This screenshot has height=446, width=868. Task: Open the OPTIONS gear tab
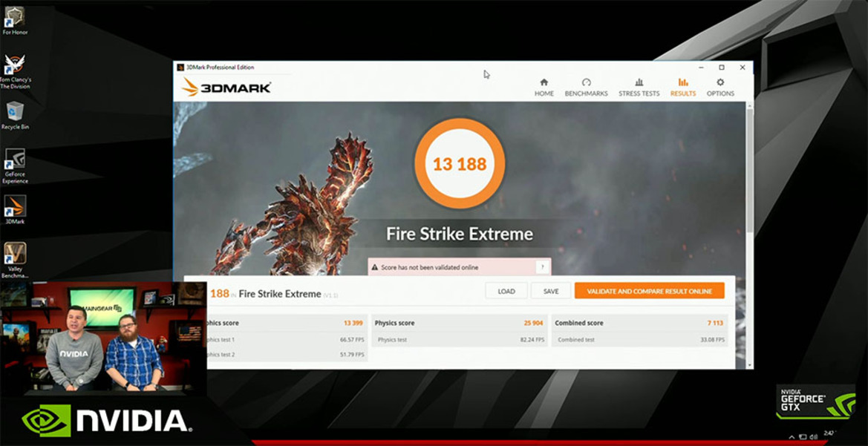pos(720,88)
